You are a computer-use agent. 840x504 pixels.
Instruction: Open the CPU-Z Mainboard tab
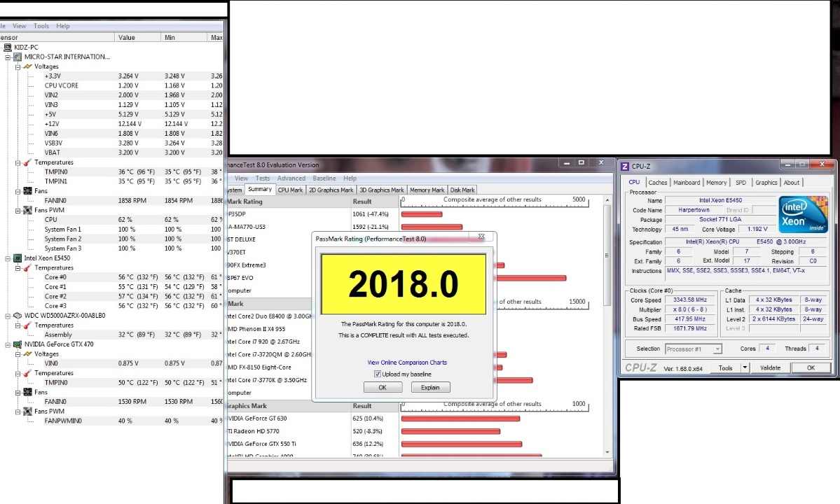[x=687, y=183]
